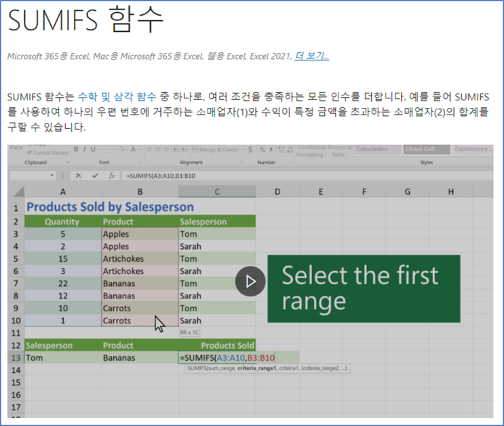Select row 1 header
The image size is (504, 426).
click(16, 208)
